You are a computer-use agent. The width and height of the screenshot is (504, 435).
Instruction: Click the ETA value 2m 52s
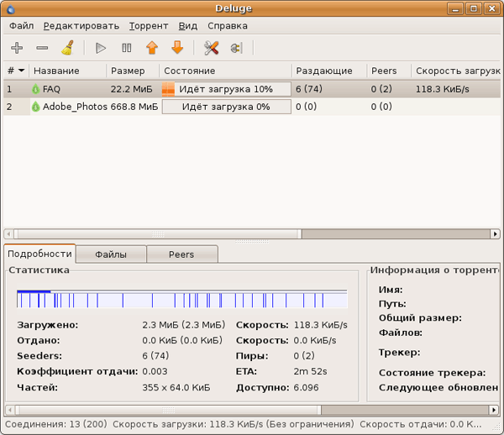(x=310, y=371)
